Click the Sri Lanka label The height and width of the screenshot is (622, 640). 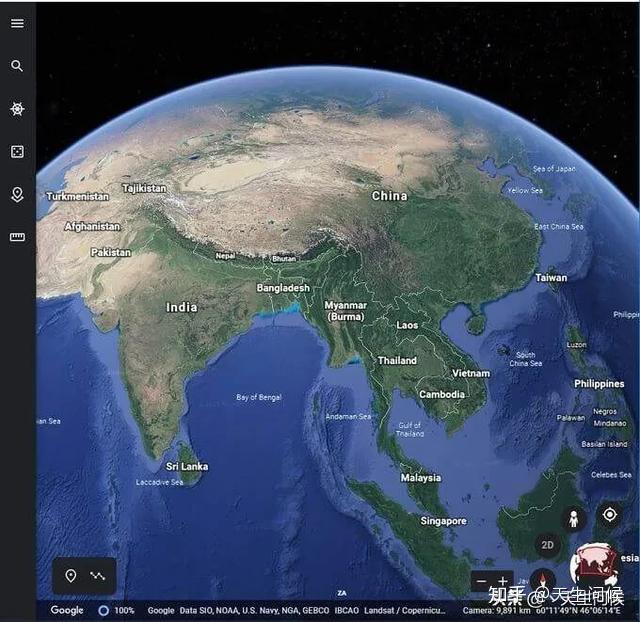click(x=187, y=466)
